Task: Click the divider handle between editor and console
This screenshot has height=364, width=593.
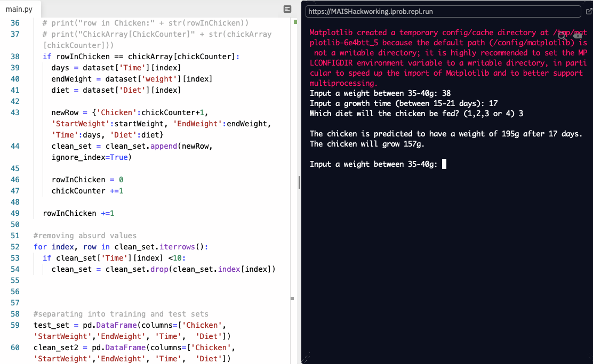Action: click(x=299, y=182)
